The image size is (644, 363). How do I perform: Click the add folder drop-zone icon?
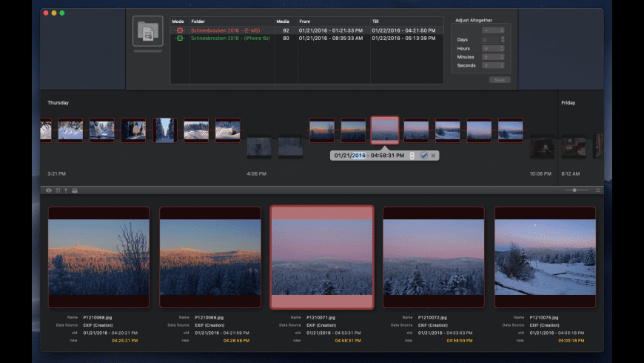coord(148,31)
